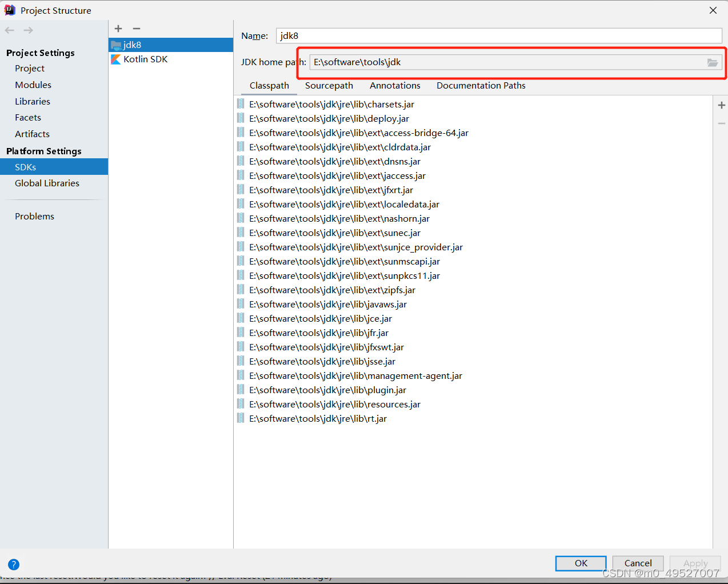
Task: Browse JDK home path folder icon
Action: (713, 62)
